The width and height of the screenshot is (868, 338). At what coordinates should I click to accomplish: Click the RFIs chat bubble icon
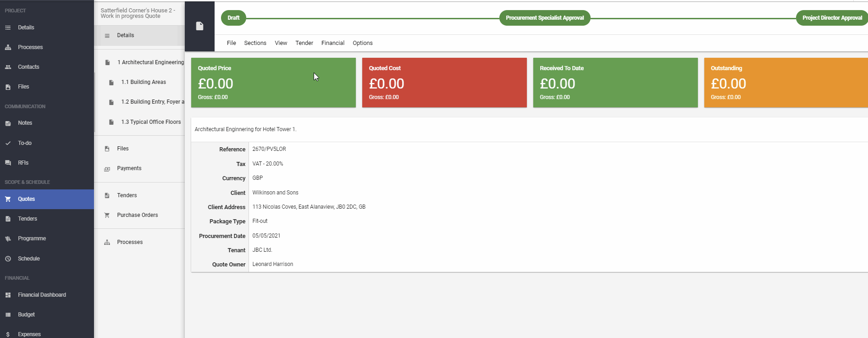tap(8, 163)
